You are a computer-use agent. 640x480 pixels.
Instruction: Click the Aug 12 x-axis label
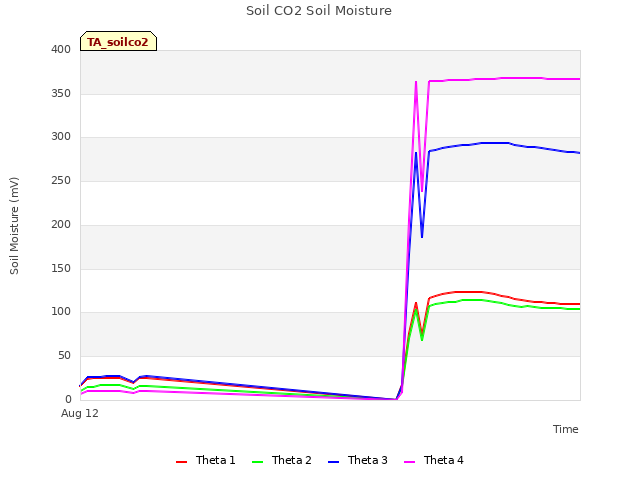80,413
